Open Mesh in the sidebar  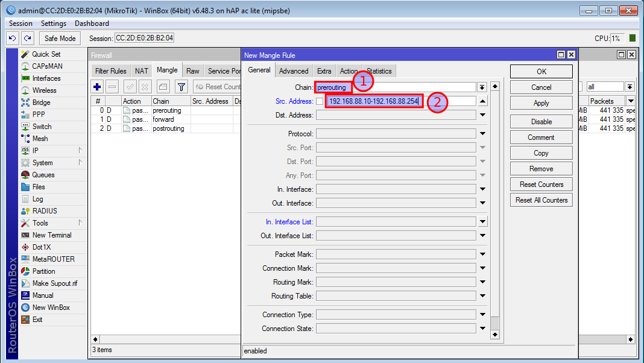[40, 138]
